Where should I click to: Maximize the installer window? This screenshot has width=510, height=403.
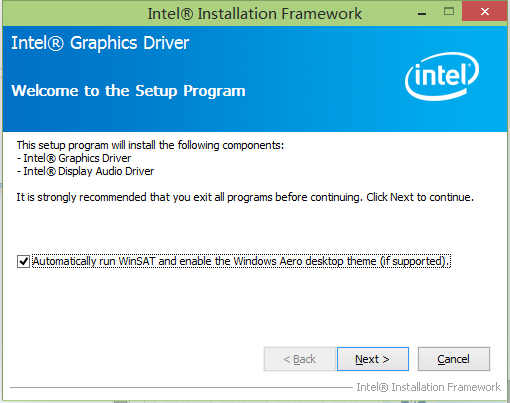click(449, 12)
